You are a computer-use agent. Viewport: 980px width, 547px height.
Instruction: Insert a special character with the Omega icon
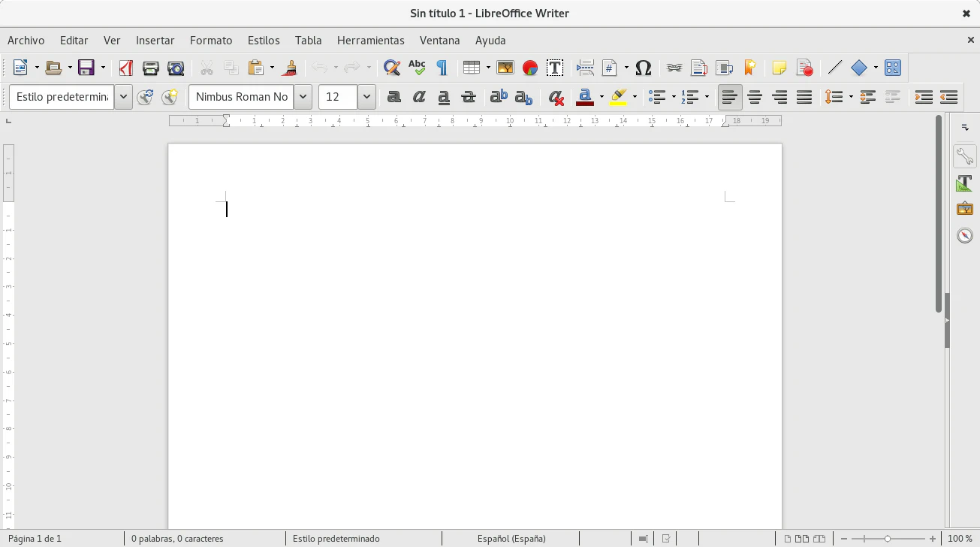(x=643, y=68)
